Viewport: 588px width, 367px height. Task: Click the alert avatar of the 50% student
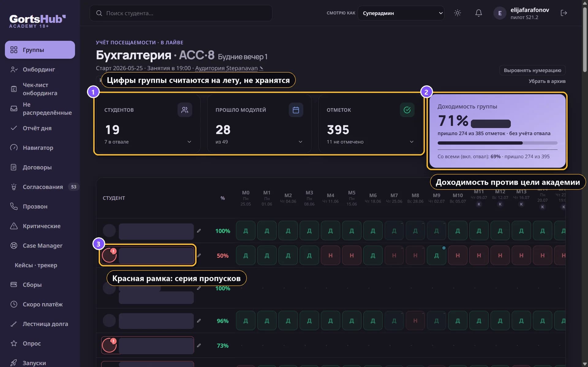pos(109,255)
